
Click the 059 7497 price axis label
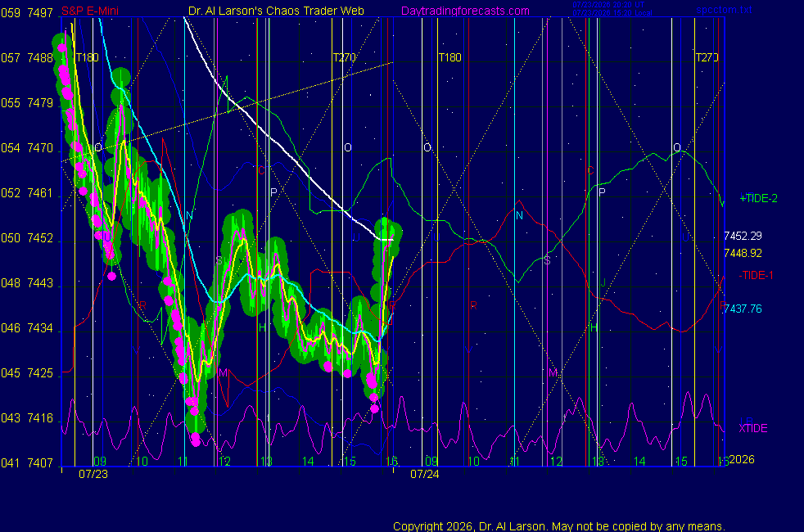(27, 13)
